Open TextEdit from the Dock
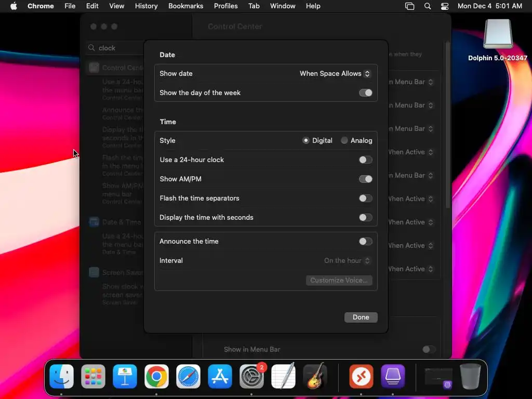Image resolution: width=532 pixels, height=399 pixels. pos(283,376)
